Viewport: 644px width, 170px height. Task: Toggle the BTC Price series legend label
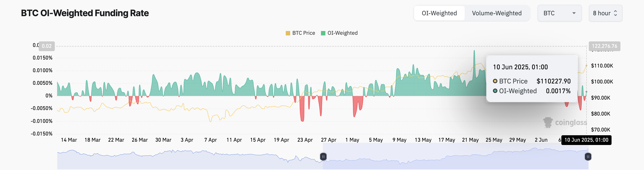[303, 33]
